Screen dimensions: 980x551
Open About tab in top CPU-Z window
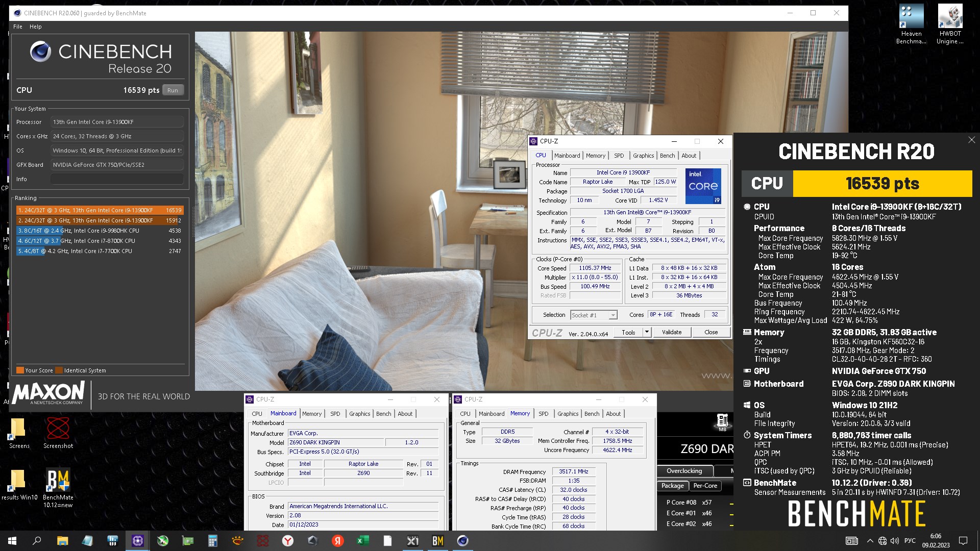[689, 156]
